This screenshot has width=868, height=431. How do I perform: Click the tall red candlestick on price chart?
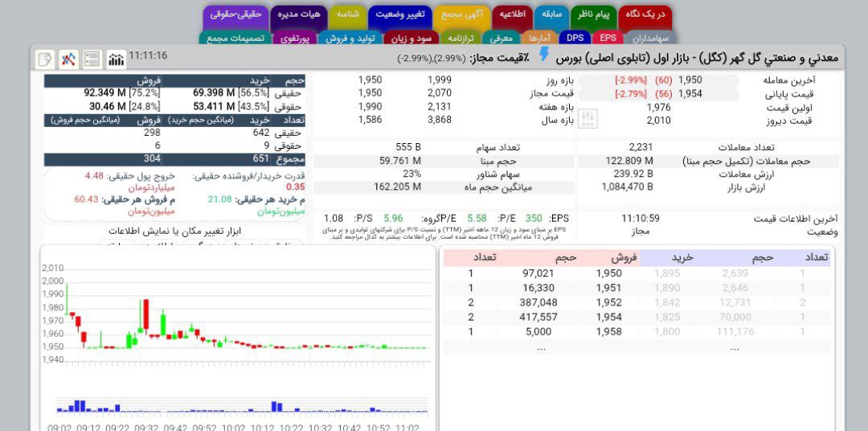[x=145, y=314]
